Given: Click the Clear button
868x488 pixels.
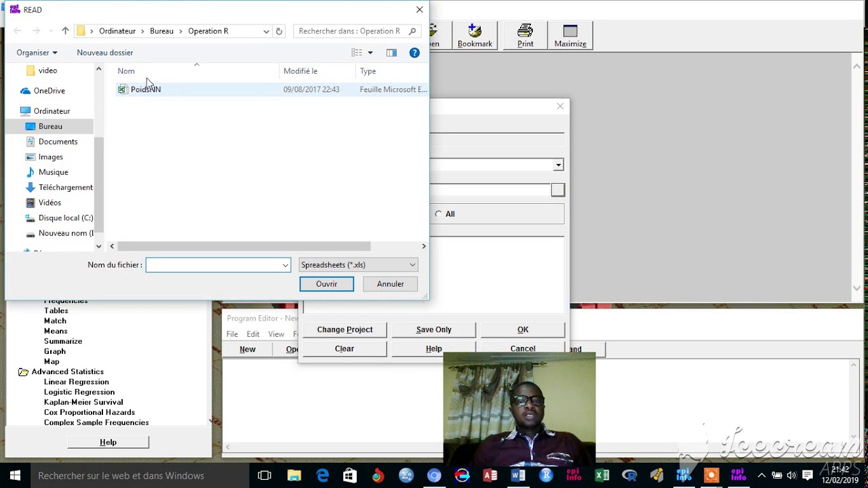Looking at the screenshot, I should pos(344,348).
